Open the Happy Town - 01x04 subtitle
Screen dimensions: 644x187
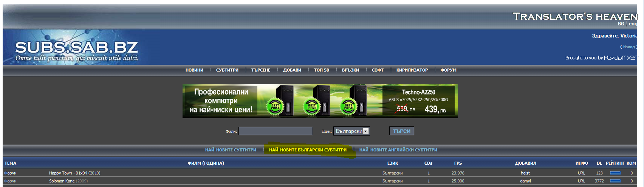point(75,173)
